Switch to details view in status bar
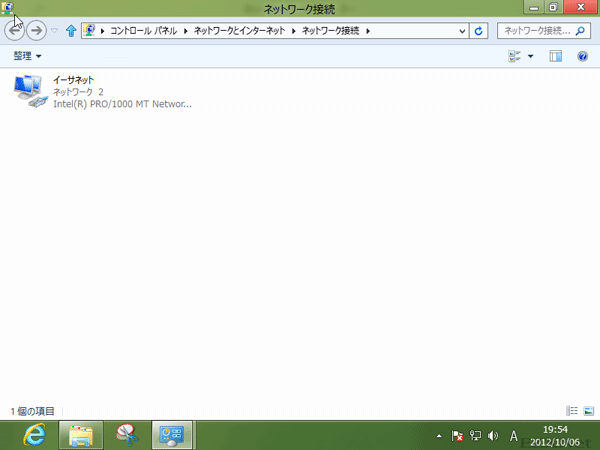 coord(572,411)
